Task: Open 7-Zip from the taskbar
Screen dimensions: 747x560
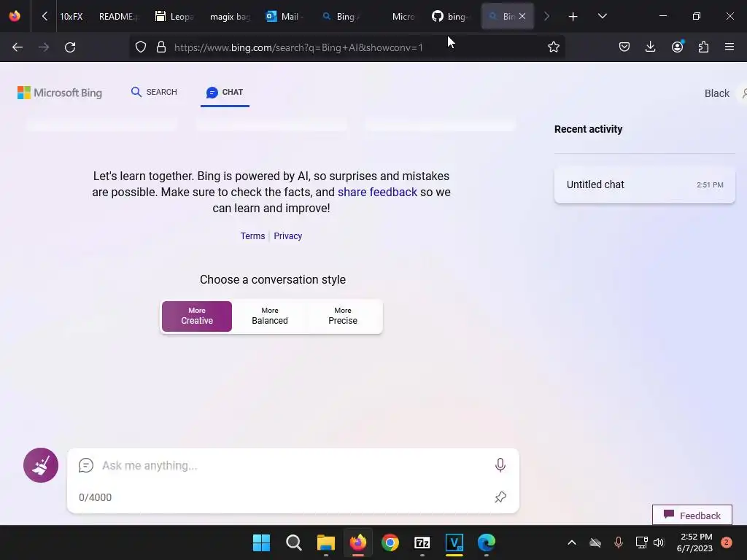Action: [x=422, y=542]
